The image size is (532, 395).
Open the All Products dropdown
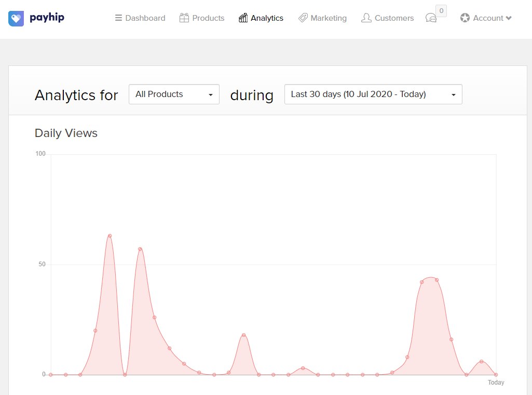[x=174, y=94]
